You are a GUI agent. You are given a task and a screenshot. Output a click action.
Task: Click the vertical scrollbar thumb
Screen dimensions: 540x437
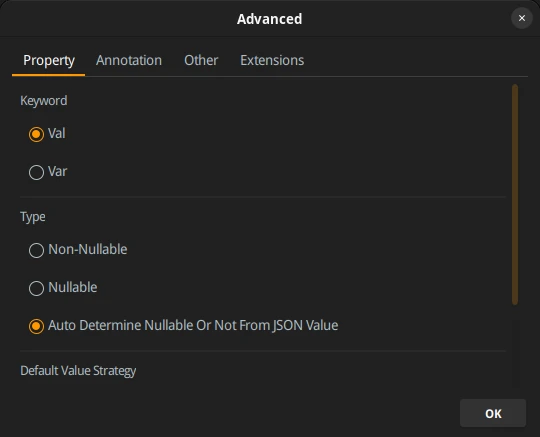[515, 195]
